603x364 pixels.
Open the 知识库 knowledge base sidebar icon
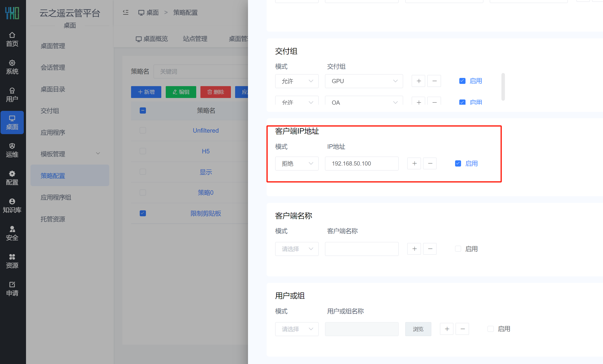(12, 206)
